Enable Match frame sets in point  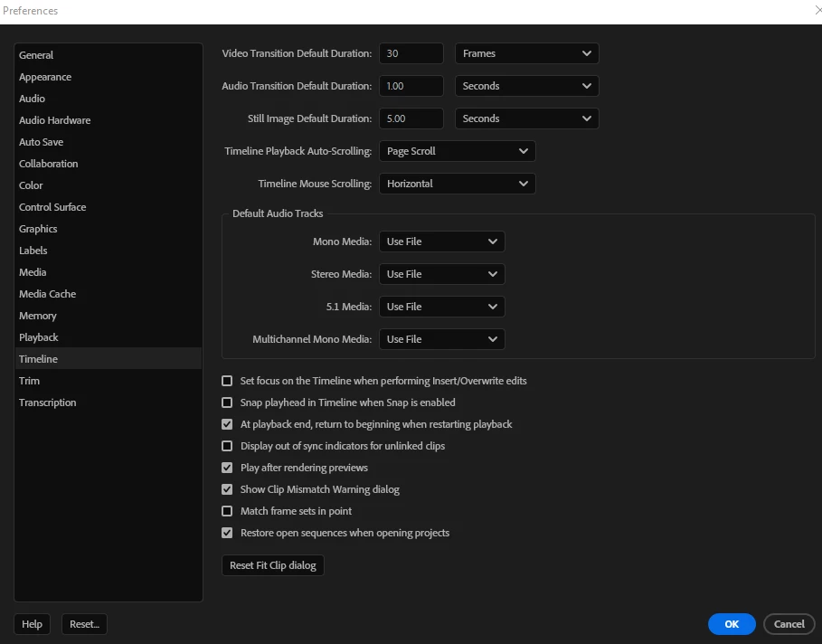(x=227, y=511)
